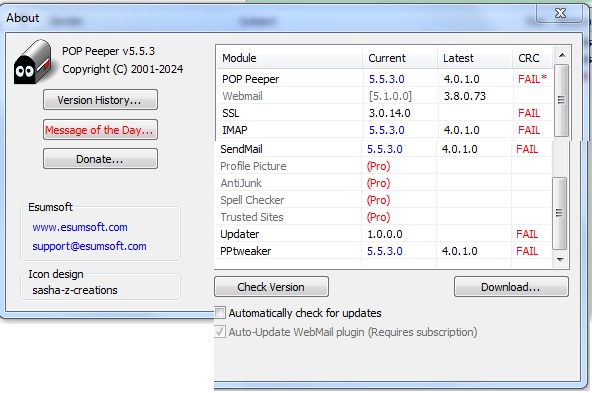Click the module list scroll-up arrow
Image resolution: width=592 pixels, height=393 pixels.
pyautogui.click(x=562, y=55)
